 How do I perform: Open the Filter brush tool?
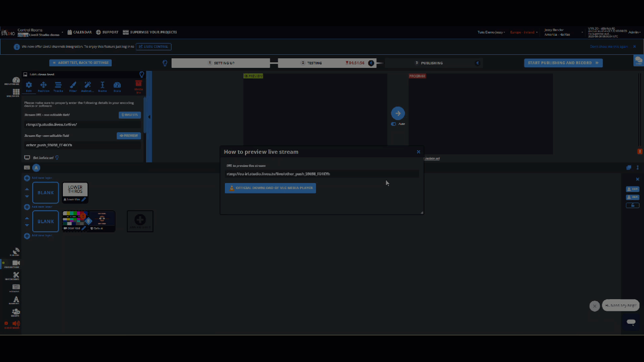[73, 86]
